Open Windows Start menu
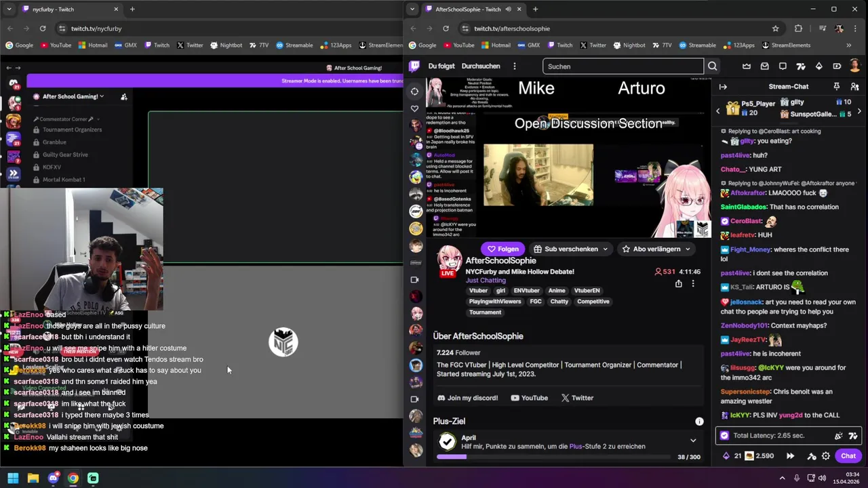Screen dimensions: 868x488 click(13, 478)
